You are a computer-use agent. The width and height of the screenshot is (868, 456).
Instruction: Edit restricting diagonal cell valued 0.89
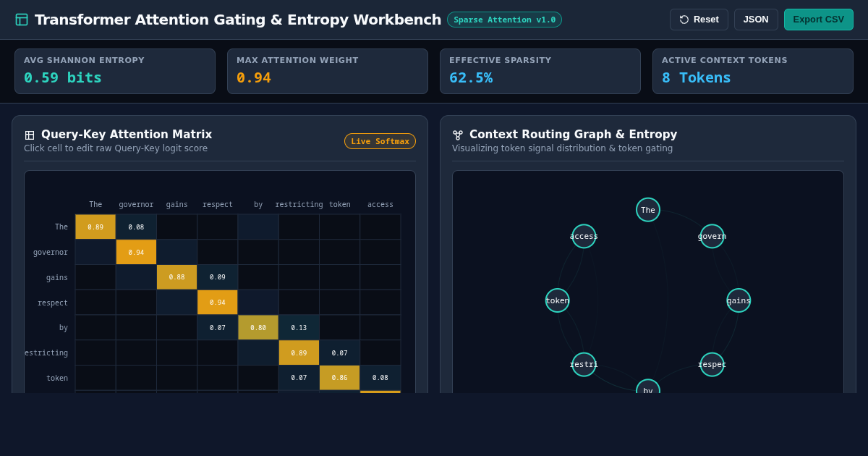tap(299, 352)
